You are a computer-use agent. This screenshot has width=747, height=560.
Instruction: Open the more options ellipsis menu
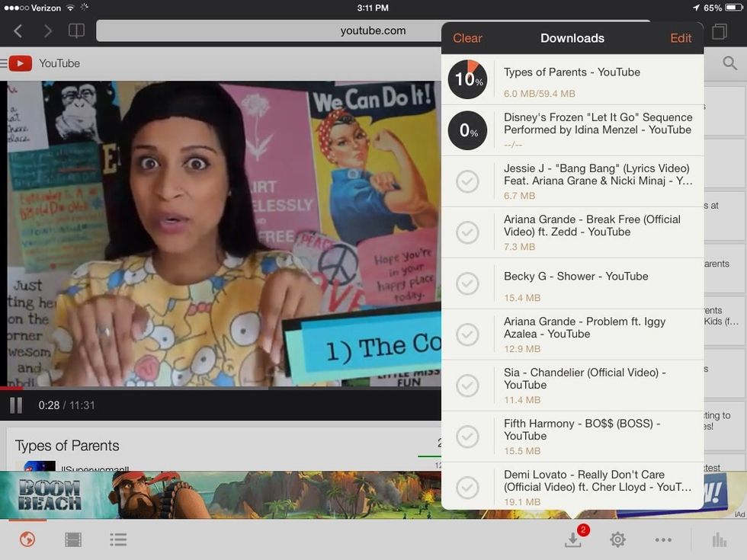point(664,539)
